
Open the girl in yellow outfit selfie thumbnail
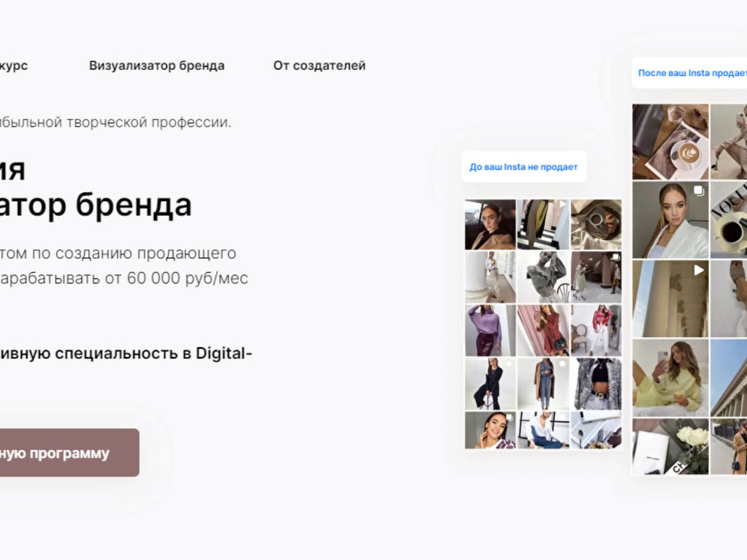pyautogui.click(x=670, y=378)
